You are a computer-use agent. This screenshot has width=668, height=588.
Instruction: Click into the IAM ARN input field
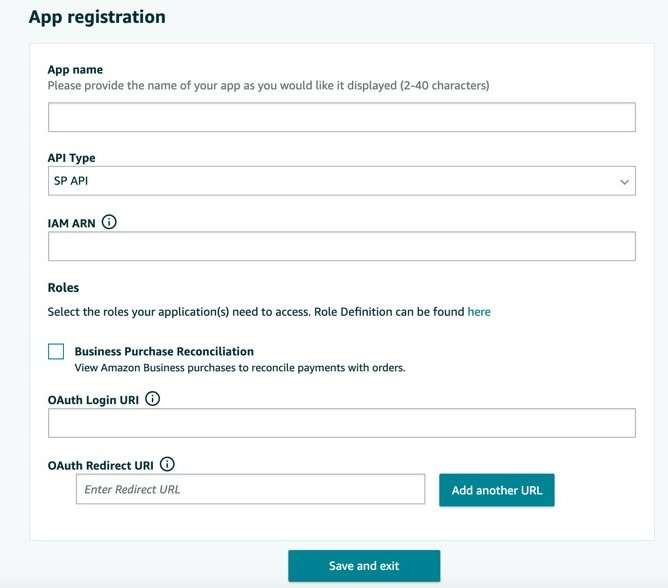(x=341, y=246)
